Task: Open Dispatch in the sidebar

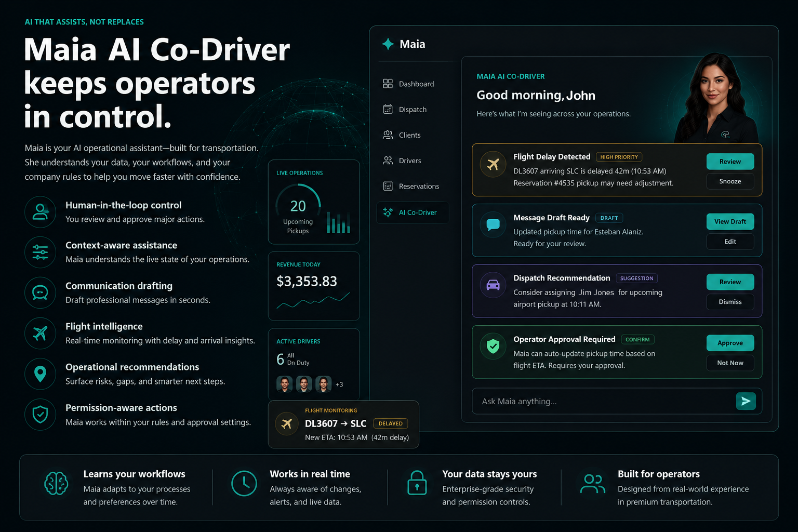Action: tap(405, 109)
